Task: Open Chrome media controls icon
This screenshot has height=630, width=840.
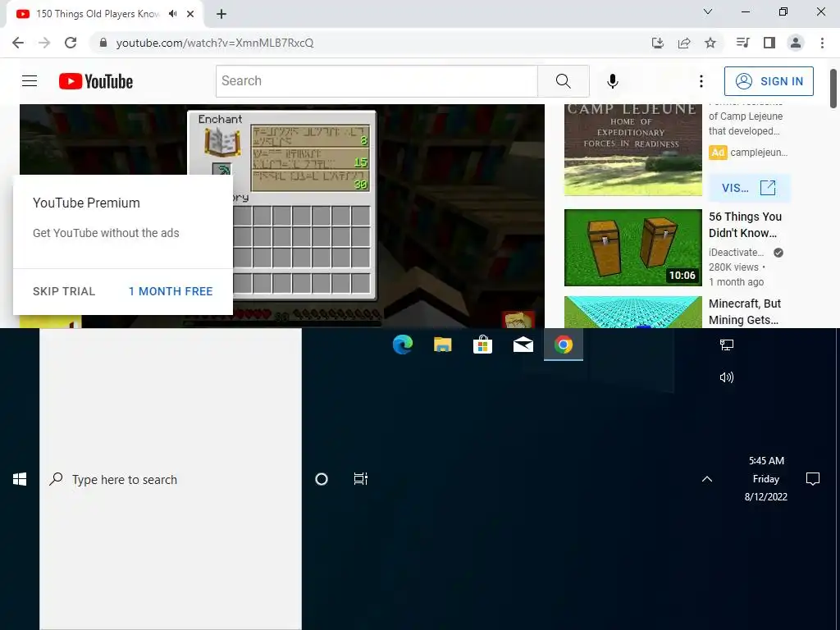Action: (742, 43)
